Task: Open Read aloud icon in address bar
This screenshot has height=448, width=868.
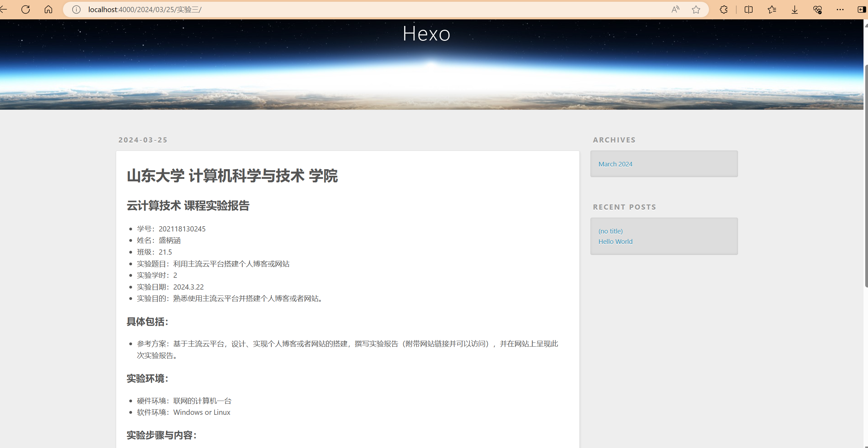Action: [x=675, y=9]
